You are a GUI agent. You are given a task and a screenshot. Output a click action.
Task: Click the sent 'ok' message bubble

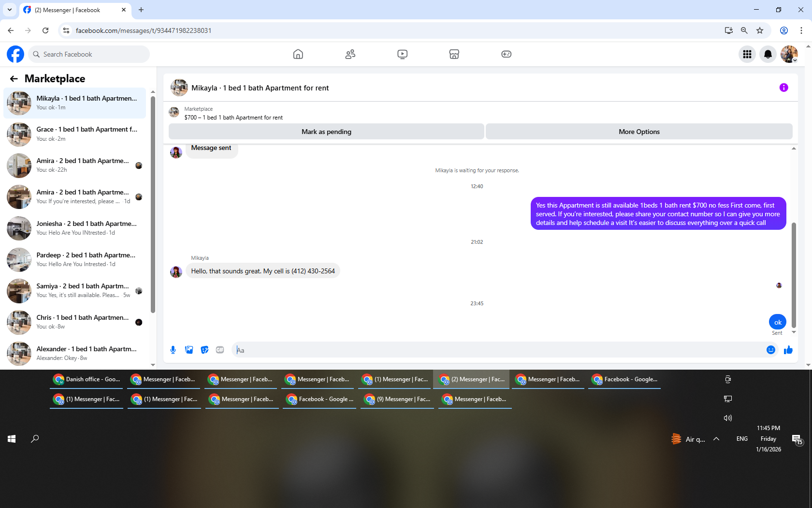(x=778, y=322)
